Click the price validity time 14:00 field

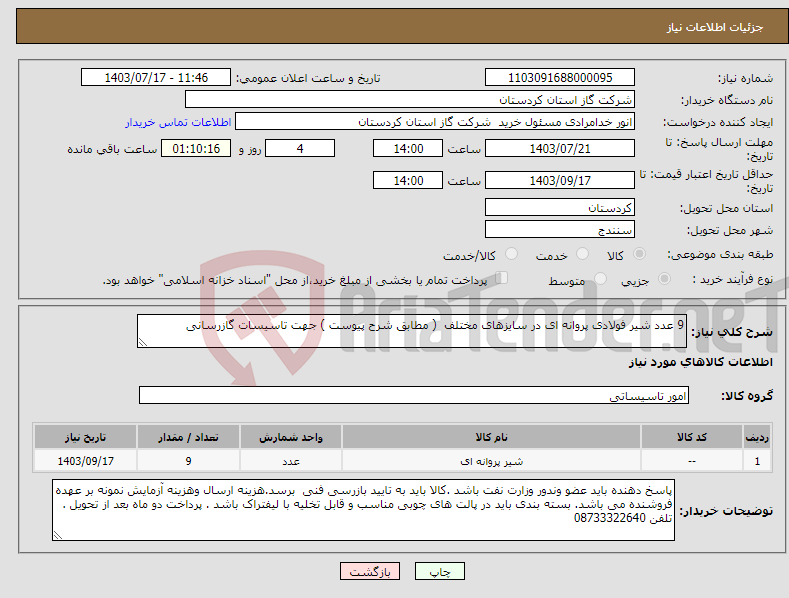[408, 180]
